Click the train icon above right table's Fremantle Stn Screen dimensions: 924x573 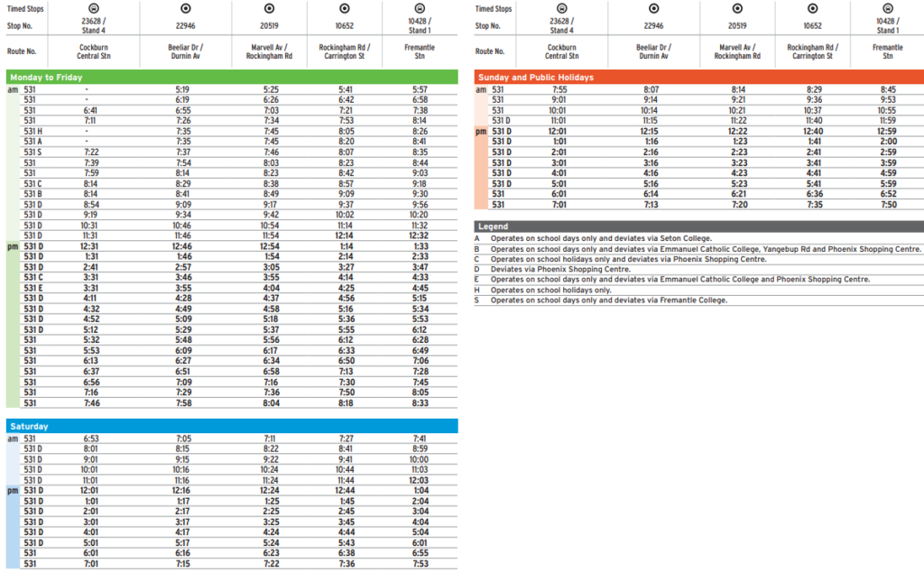tap(888, 8)
